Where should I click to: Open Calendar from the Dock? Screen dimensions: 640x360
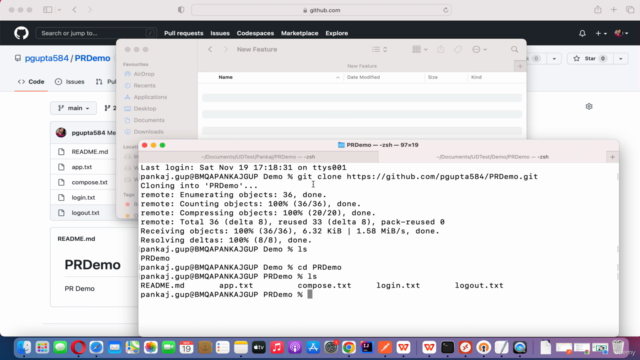[x=187, y=347]
